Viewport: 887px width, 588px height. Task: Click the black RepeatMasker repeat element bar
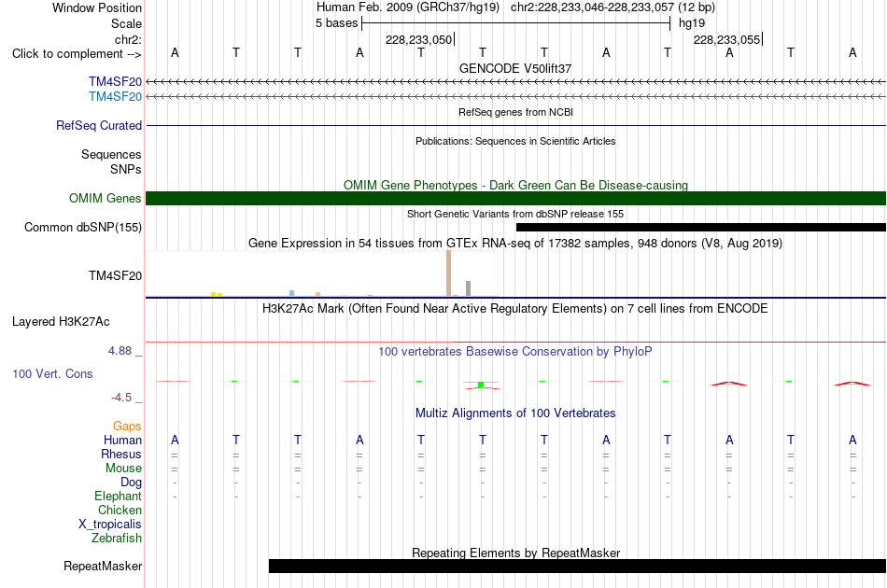pyautogui.click(x=577, y=566)
